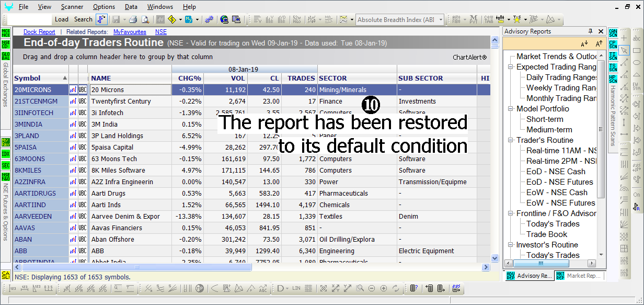
Task: Toggle the highlighted chart-link toolbar button
Action: [101, 19]
